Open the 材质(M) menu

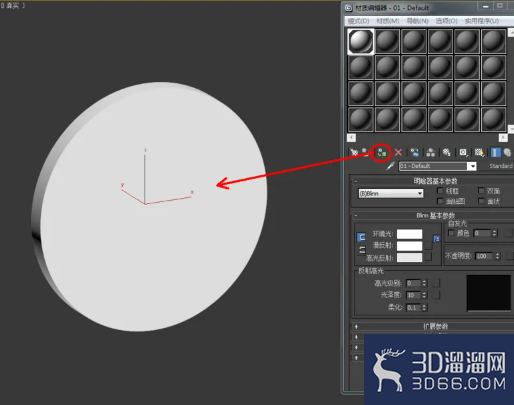click(x=388, y=21)
